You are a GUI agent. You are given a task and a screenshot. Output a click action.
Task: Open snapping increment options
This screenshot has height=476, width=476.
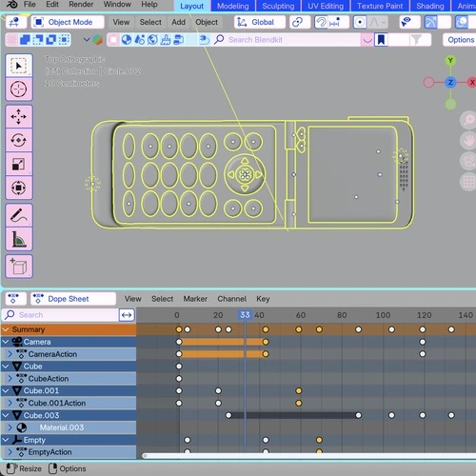pyautogui.click(x=337, y=22)
